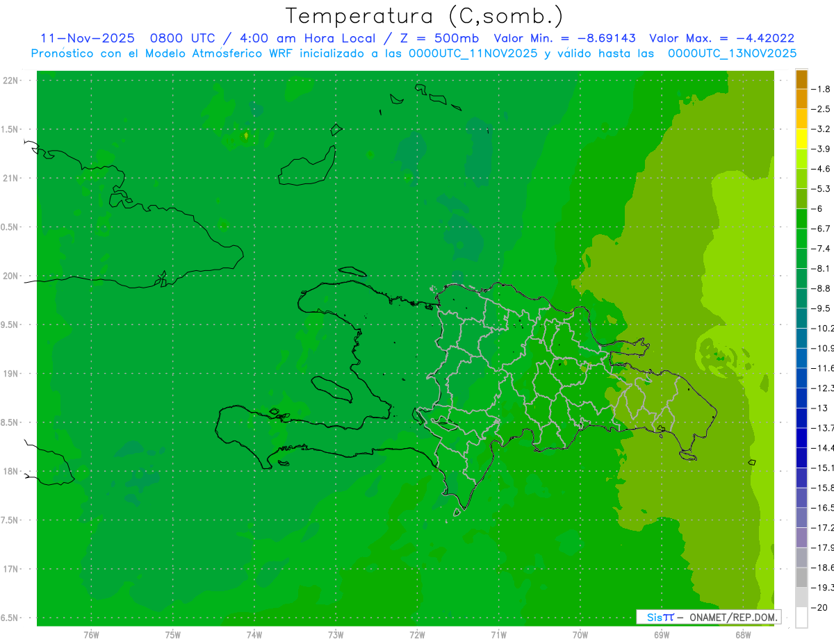Click the '73W' longitude label
This screenshot has width=834, height=644.
pos(336,634)
